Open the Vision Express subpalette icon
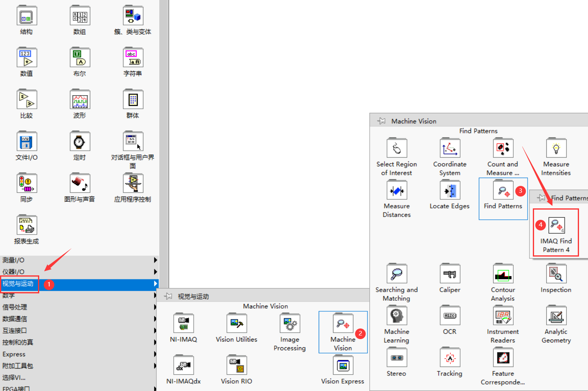The height and width of the screenshot is (391, 588). pos(343,365)
